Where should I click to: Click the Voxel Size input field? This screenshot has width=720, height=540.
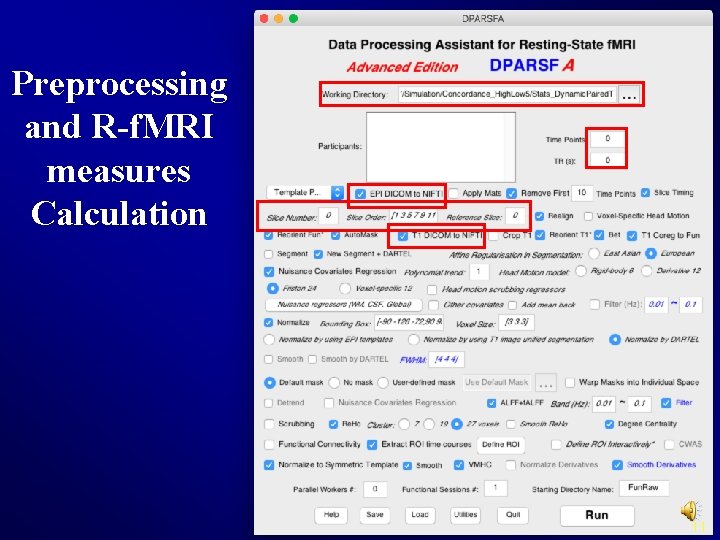point(517,322)
